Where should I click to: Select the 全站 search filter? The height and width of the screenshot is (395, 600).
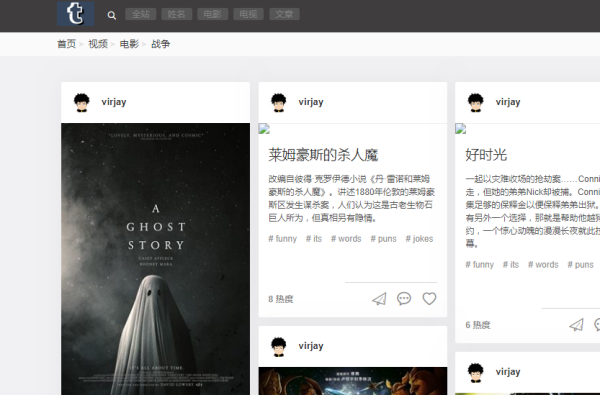140,14
